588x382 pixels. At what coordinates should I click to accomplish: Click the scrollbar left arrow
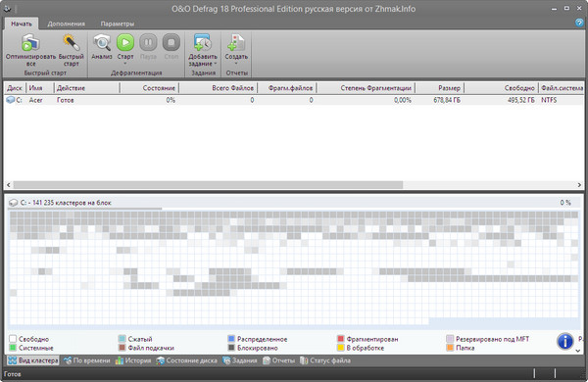coord(9,185)
